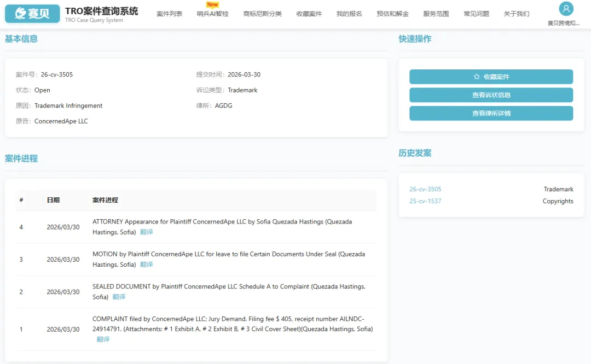Click the Trademark label in 历史发案
Viewport: 591px width, 364px height.
point(558,189)
